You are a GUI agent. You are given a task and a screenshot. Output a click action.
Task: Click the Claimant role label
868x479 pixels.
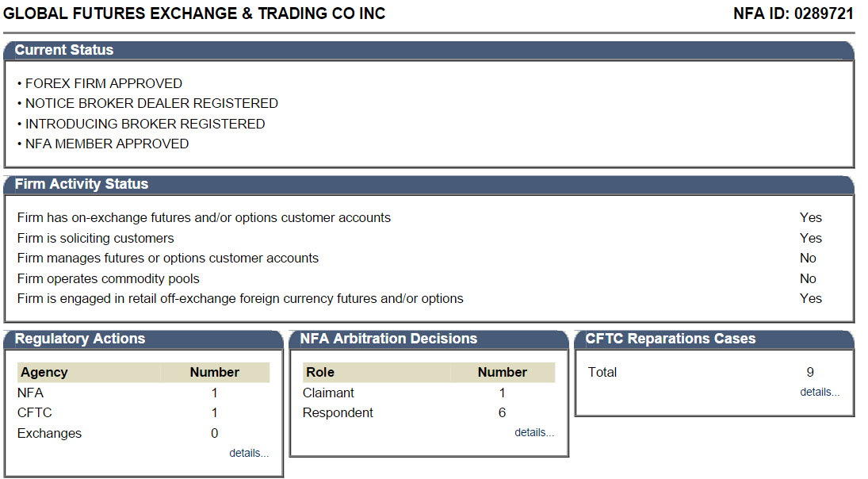(x=328, y=393)
